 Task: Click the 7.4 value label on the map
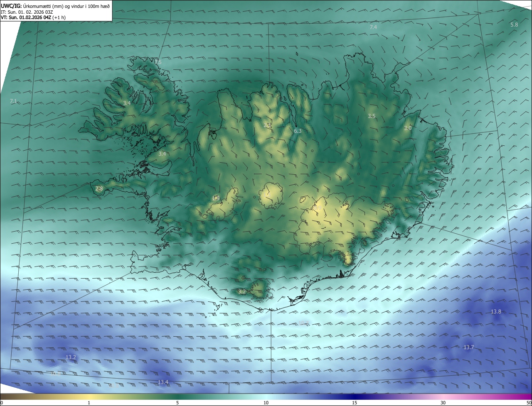373,27
